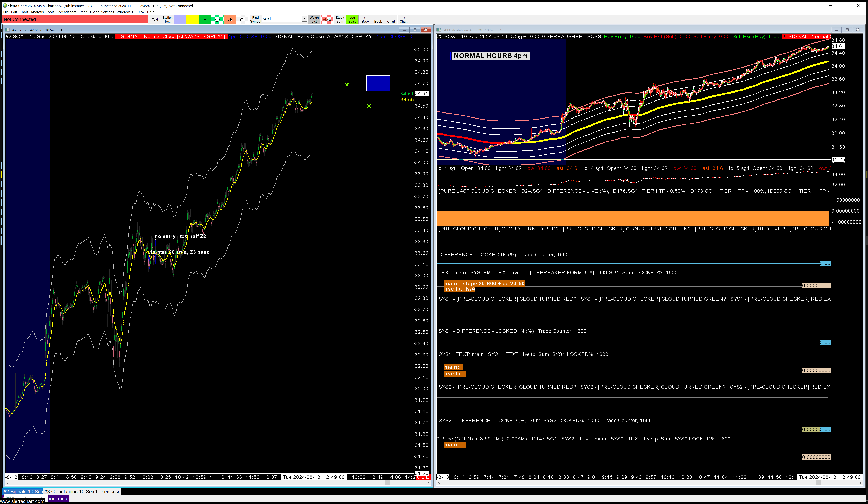The width and height of the screenshot is (868, 504).
Task: Click the add-study grid icon
Action: tap(242, 20)
